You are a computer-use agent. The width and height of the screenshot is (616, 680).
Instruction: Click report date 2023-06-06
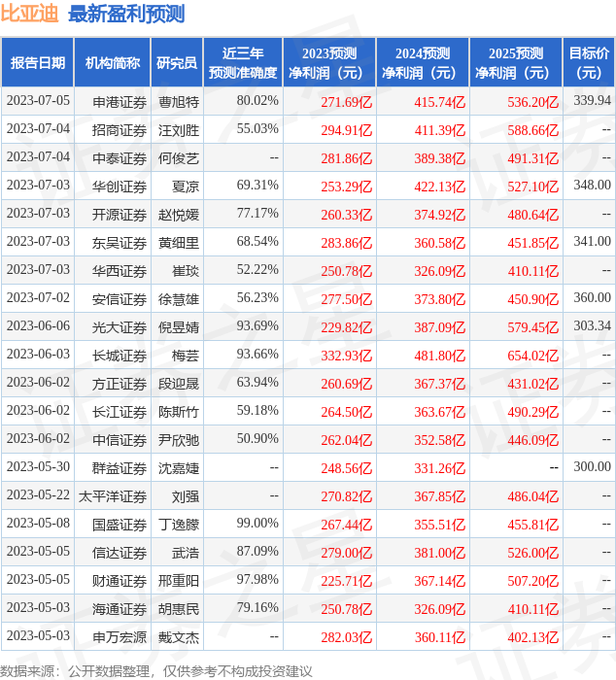(38, 326)
